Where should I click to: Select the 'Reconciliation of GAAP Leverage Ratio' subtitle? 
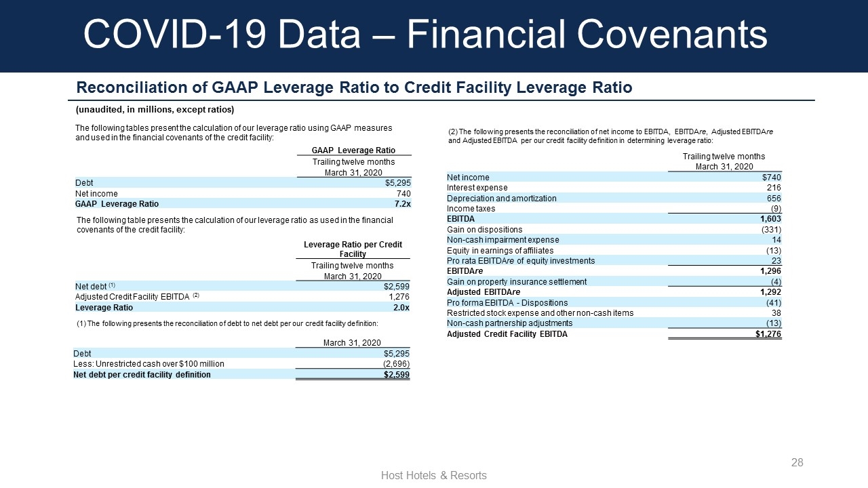pos(355,87)
